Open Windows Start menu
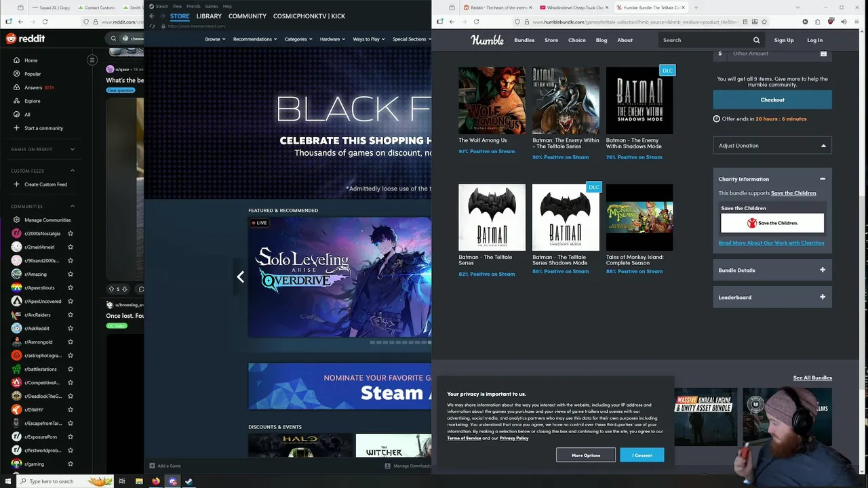This screenshot has height=488, width=868. (x=8, y=481)
